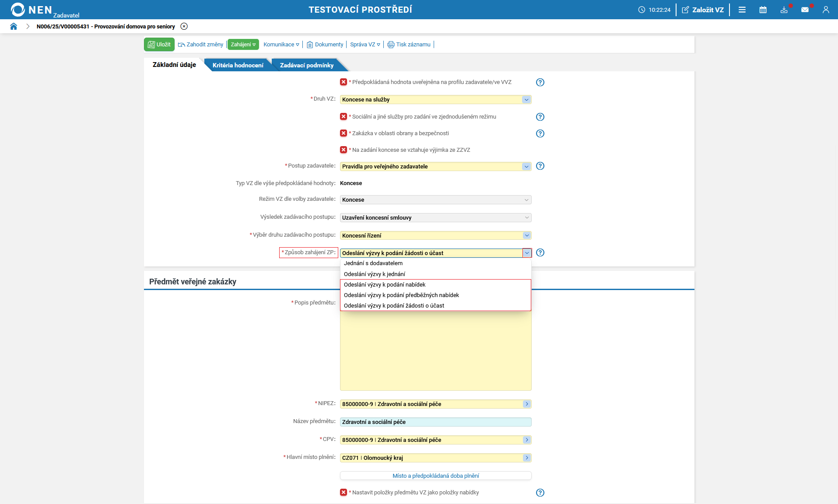This screenshot has height=504, width=838.
Task: Show help for Sociální a jiné služby
Action: (540, 117)
